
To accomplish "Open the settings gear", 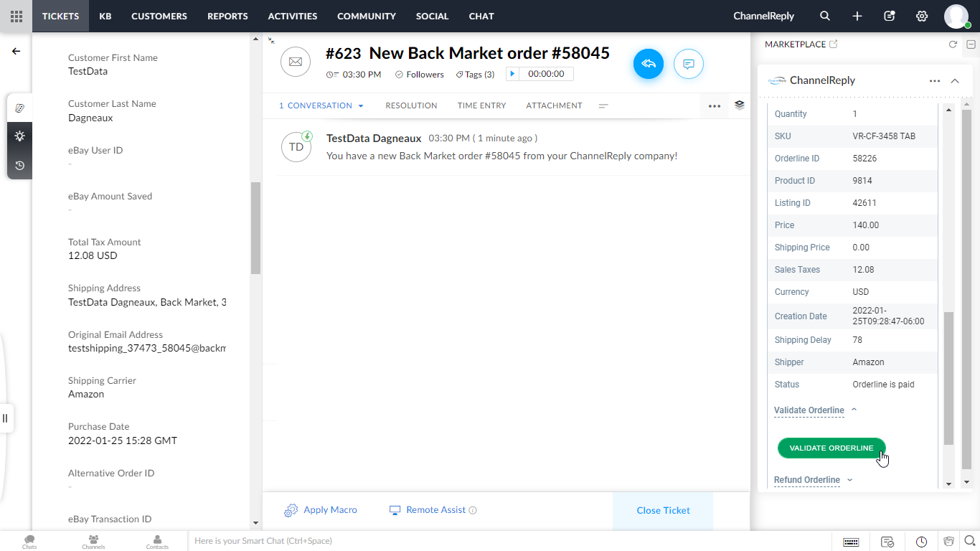I will coord(922,16).
